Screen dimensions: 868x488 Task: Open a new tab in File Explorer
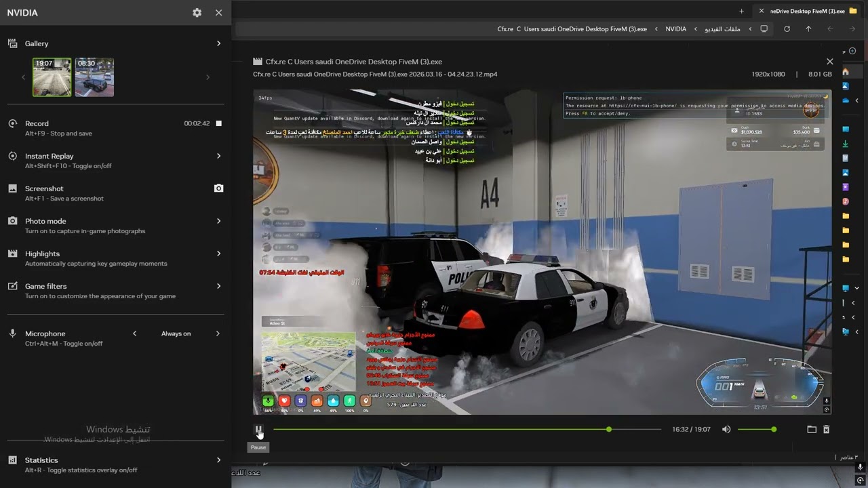pos(741,11)
